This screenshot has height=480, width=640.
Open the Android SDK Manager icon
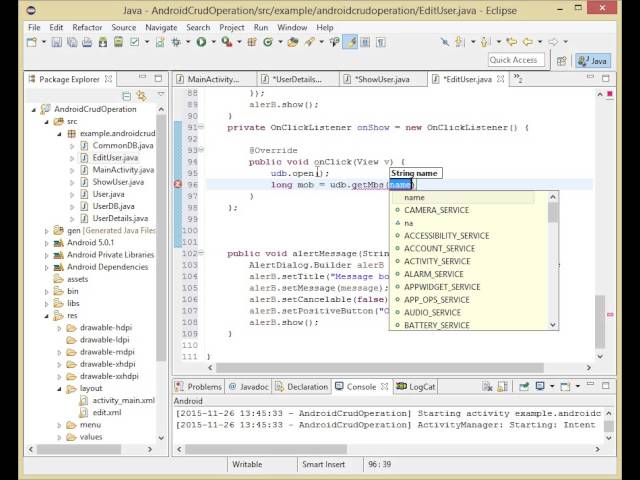(x=103, y=42)
